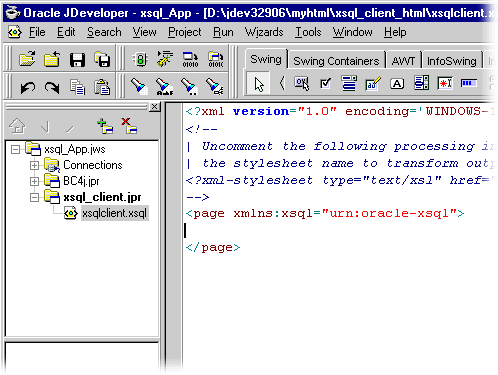Select the JTextField pencil component
Viewport: 498px width, 375px height.
tap(373, 84)
